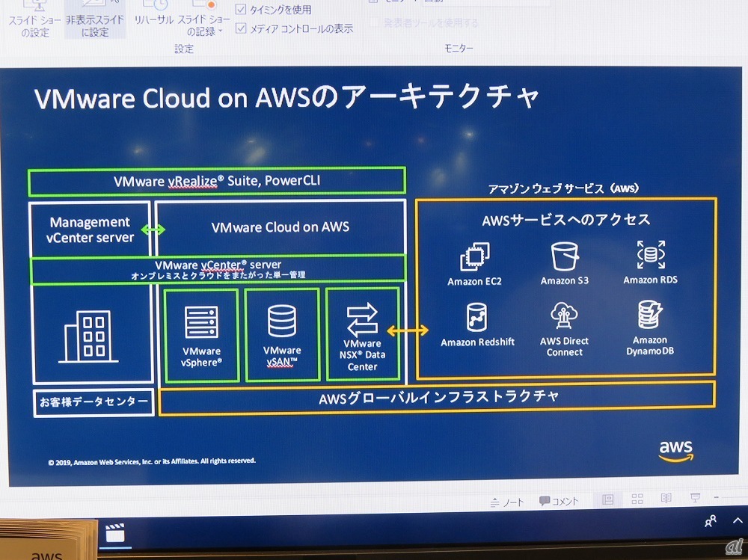Click the VMware NSX Data Center arrows icon
The image size is (748, 560).
coord(362,319)
